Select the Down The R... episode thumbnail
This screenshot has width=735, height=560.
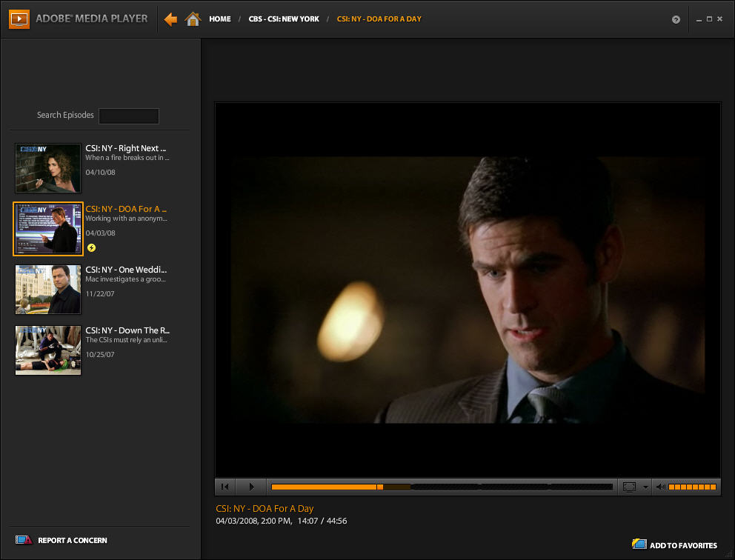pos(48,350)
